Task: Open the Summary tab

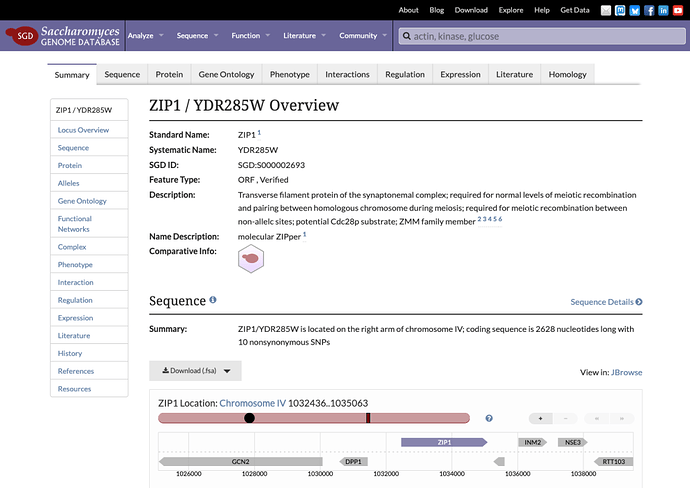Action: pyautogui.click(x=72, y=75)
